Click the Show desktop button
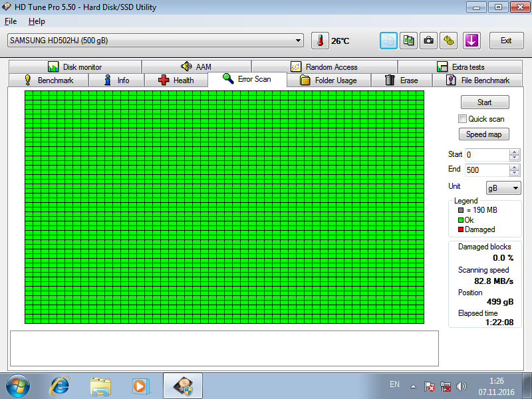The height and width of the screenshot is (399, 532). pyautogui.click(x=527, y=386)
